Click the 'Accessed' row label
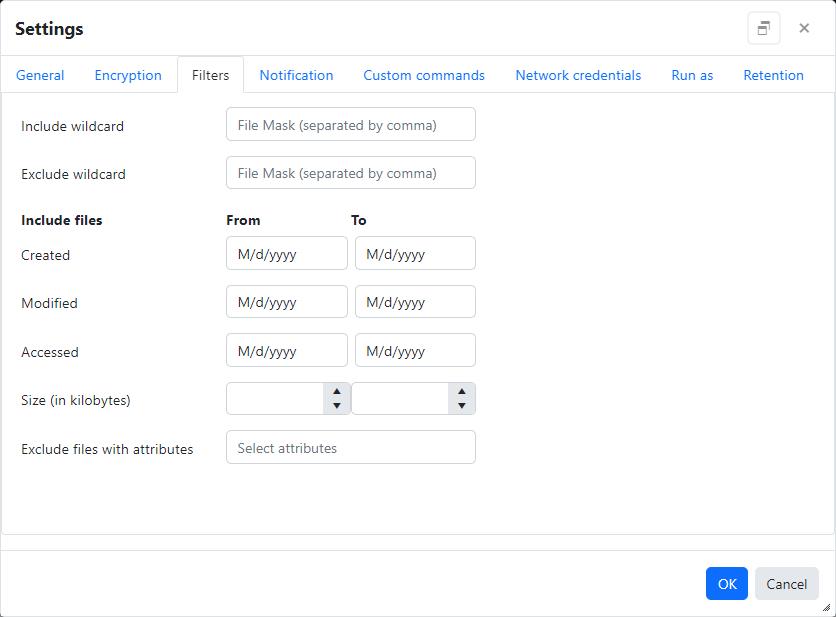The width and height of the screenshot is (836, 617). click(x=50, y=352)
